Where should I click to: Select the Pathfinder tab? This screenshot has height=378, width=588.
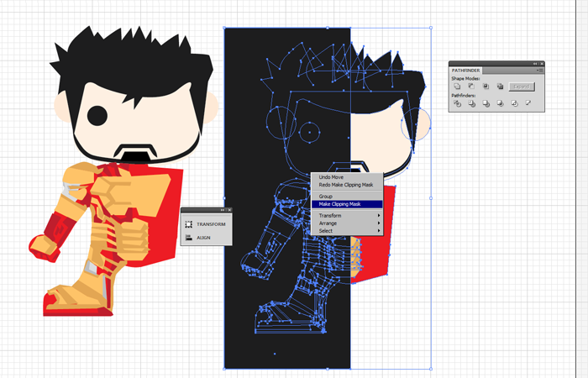[465, 71]
